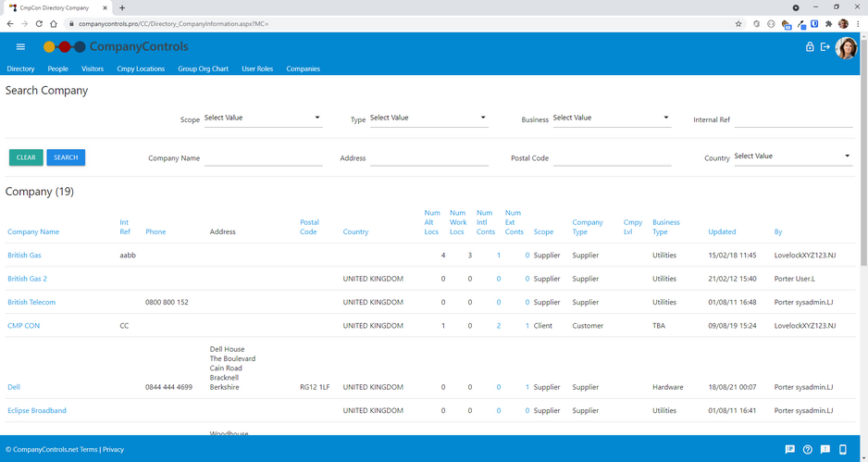The width and height of the screenshot is (868, 462).
Task: Sort by Updated column header
Action: [x=722, y=231]
